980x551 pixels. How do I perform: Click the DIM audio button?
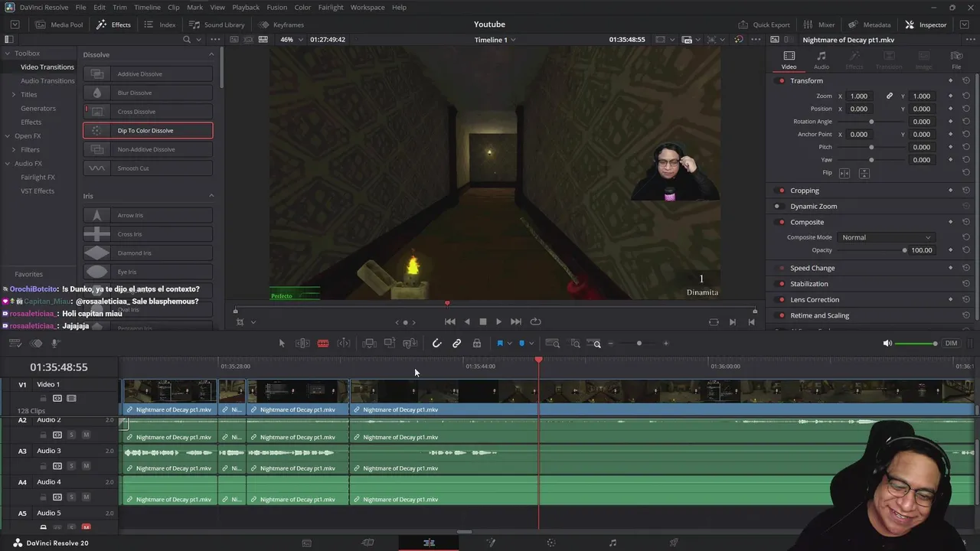coord(951,344)
